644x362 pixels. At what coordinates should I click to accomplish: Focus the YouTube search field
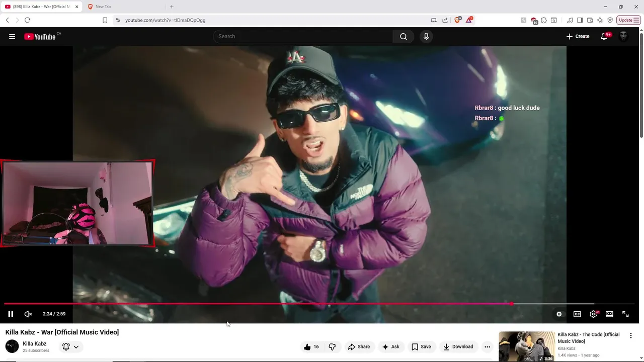click(x=303, y=36)
